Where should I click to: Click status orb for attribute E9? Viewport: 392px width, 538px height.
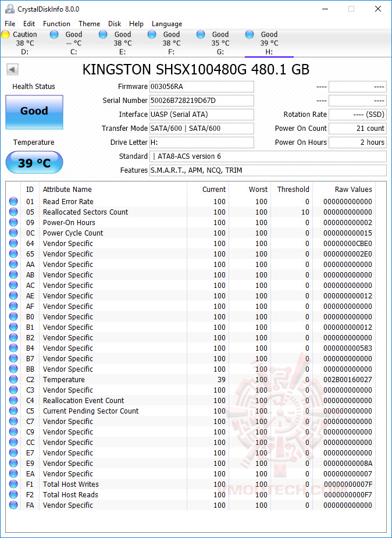(13, 463)
